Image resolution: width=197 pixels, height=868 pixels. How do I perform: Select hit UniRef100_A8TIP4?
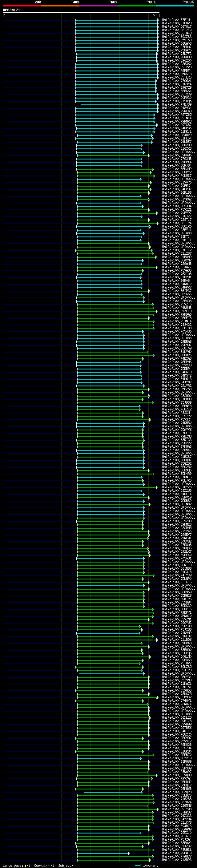177,223
